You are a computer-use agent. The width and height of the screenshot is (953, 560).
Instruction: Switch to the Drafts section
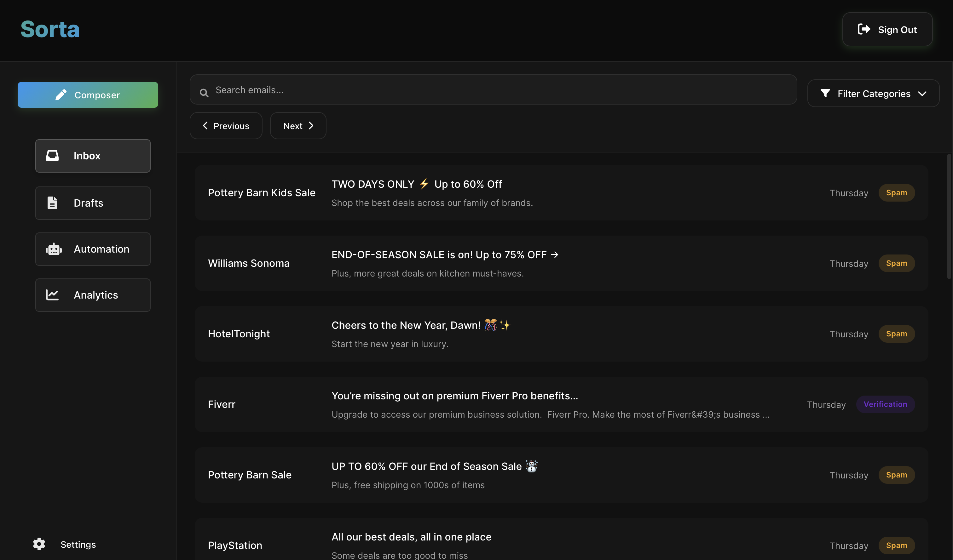point(93,203)
